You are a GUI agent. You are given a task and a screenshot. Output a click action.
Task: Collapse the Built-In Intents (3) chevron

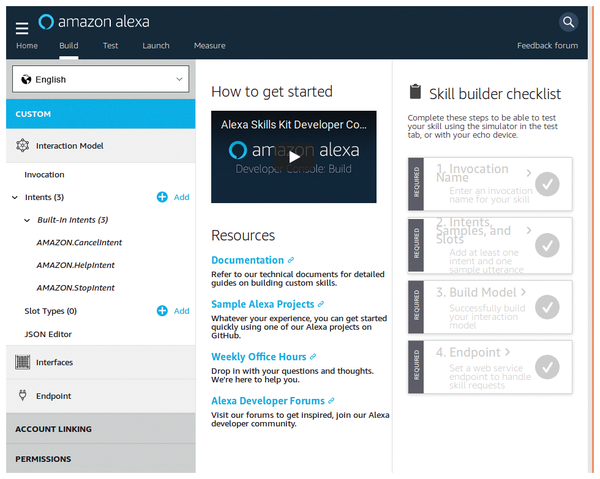[27, 220]
